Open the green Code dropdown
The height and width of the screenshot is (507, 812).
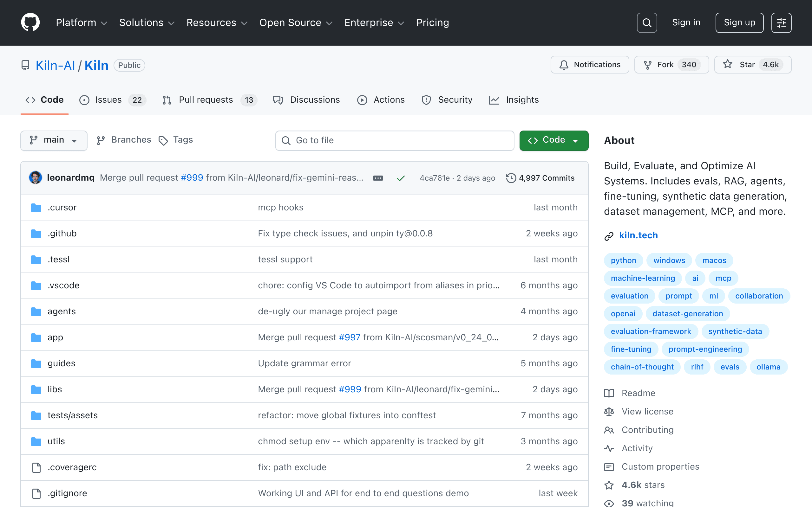pos(553,140)
